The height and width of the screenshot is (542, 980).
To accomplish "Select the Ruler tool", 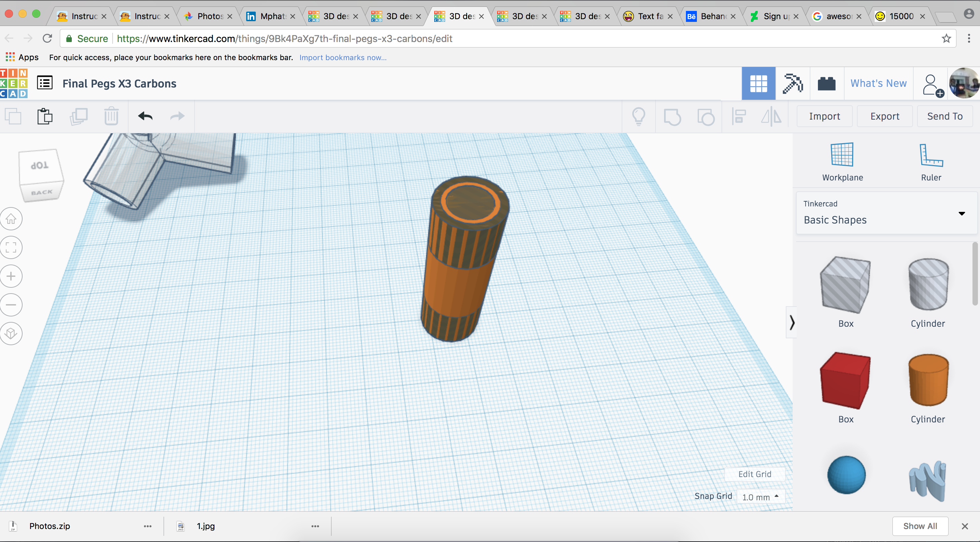I will 931,162.
